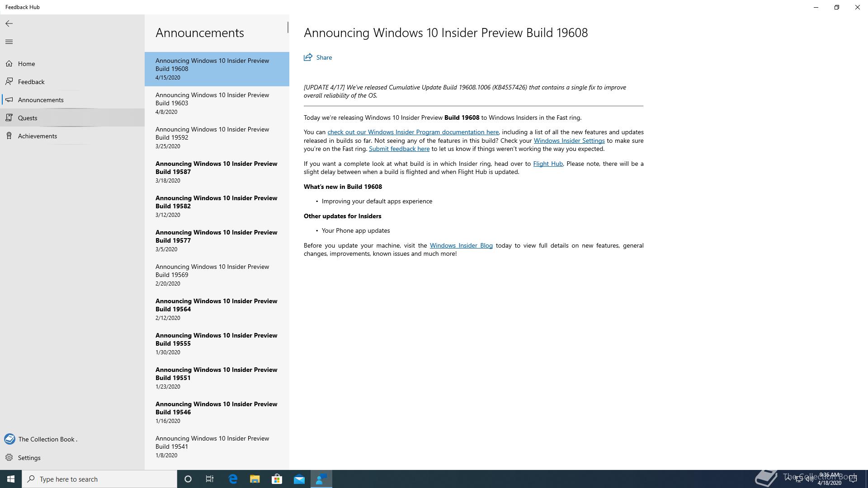The height and width of the screenshot is (488, 868).
Task: Open File Explorer from taskbar
Action: (x=255, y=479)
